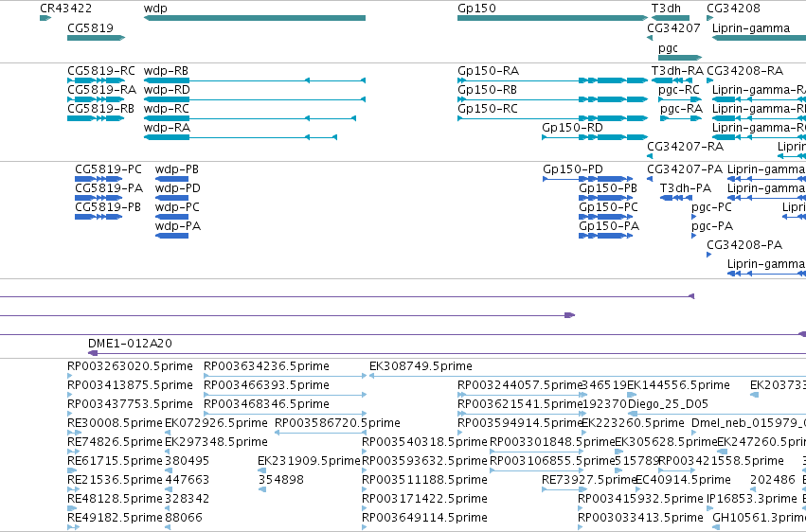Select the Liprin-gamma gene label
Image resolution: width=806 pixels, height=532 pixels.
pos(751,27)
